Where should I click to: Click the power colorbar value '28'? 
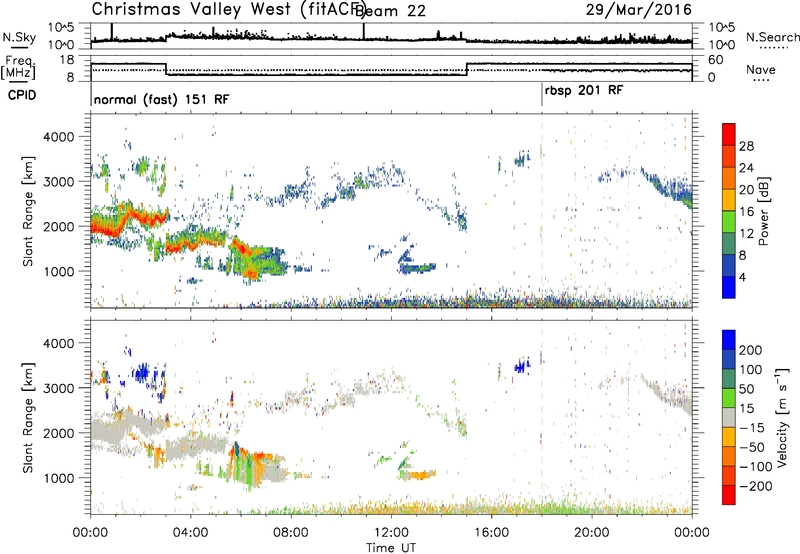coord(746,146)
